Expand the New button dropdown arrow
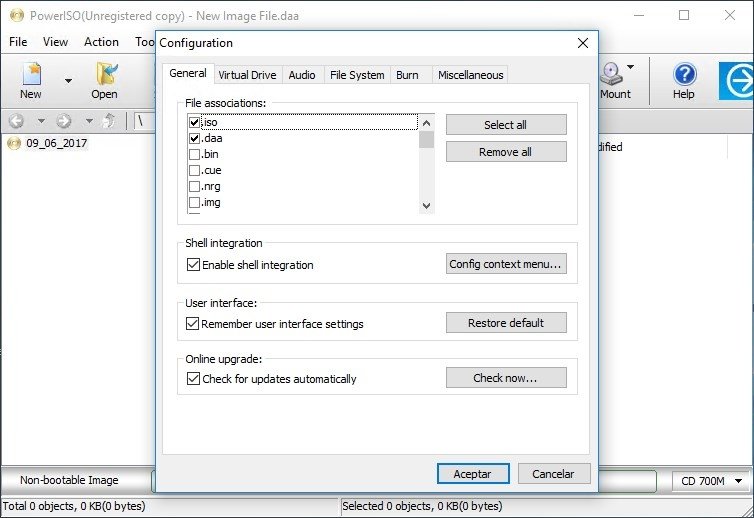 [x=68, y=81]
